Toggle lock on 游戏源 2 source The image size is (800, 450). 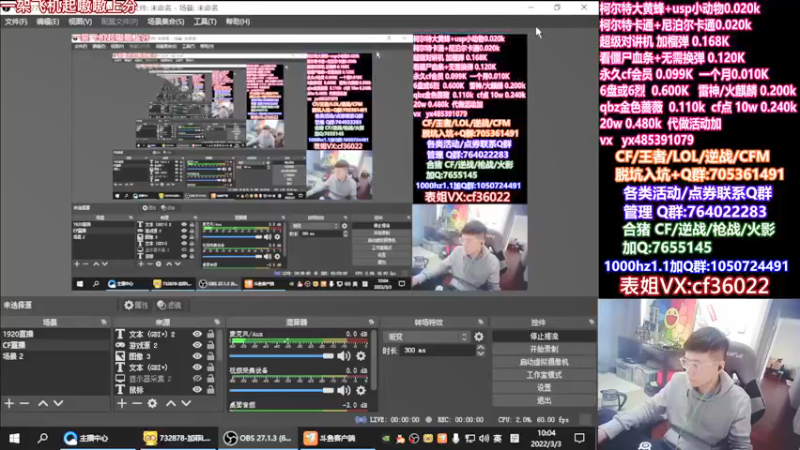pos(211,345)
